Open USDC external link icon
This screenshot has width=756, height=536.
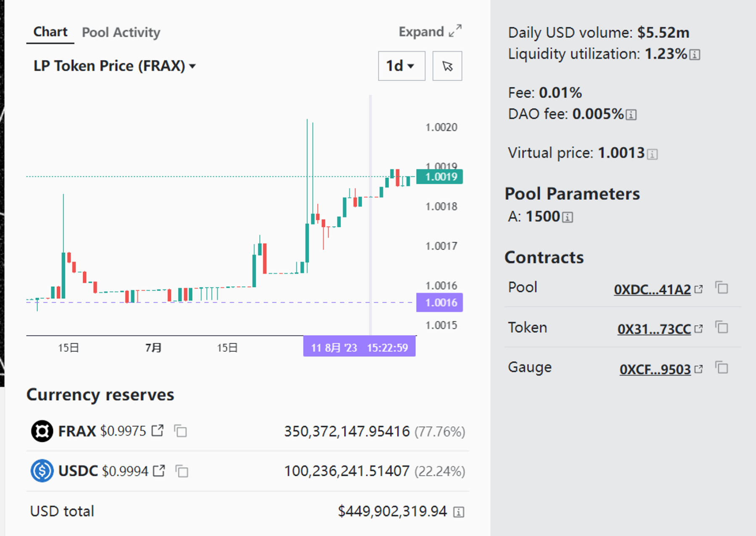pyautogui.click(x=159, y=470)
